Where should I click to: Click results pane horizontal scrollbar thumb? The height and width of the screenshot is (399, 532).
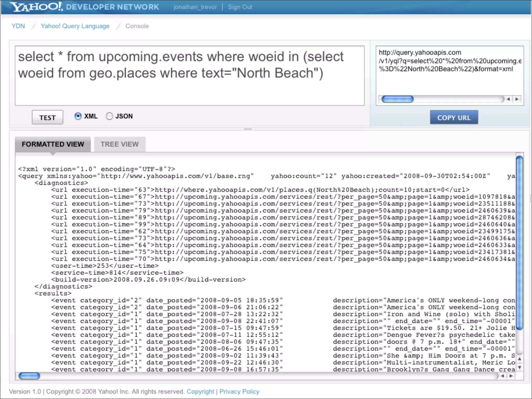pyautogui.click(x=29, y=376)
